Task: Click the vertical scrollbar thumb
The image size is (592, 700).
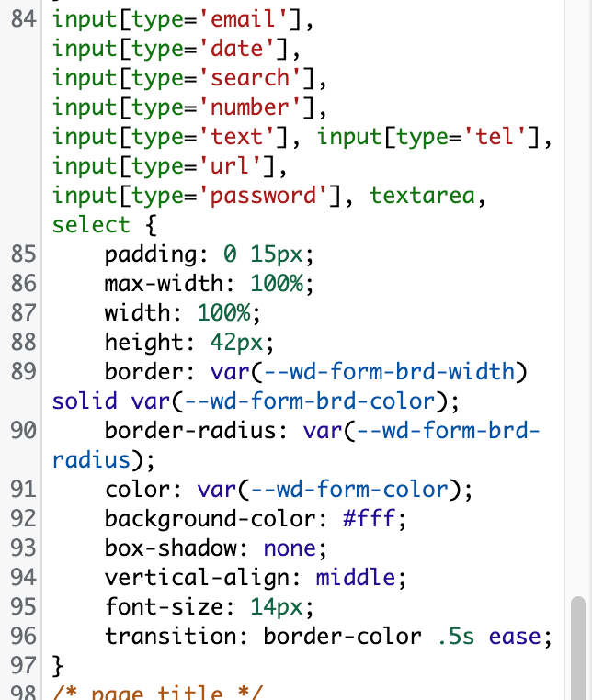Action: pyautogui.click(x=578, y=643)
